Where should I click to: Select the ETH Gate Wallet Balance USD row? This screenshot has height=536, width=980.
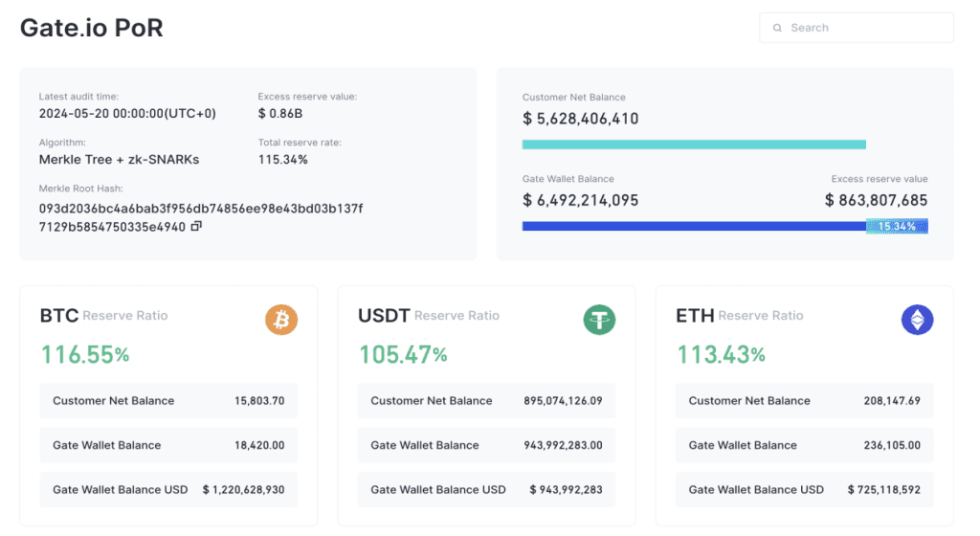pos(804,489)
